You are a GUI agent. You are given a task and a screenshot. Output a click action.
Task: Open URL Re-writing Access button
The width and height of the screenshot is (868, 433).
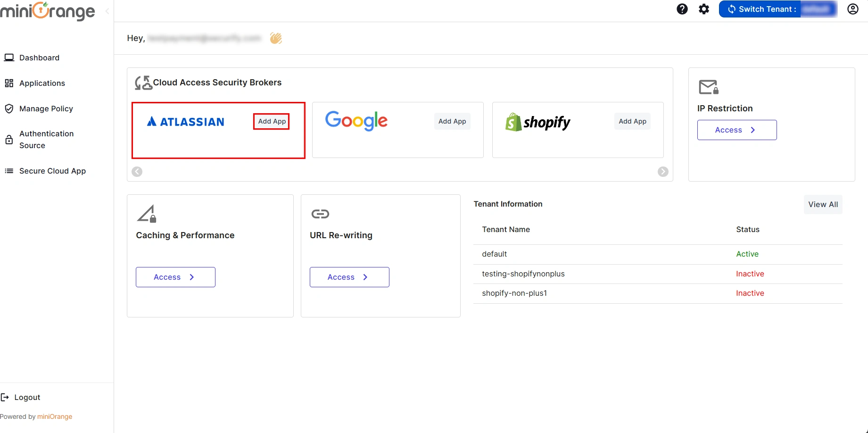click(349, 277)
